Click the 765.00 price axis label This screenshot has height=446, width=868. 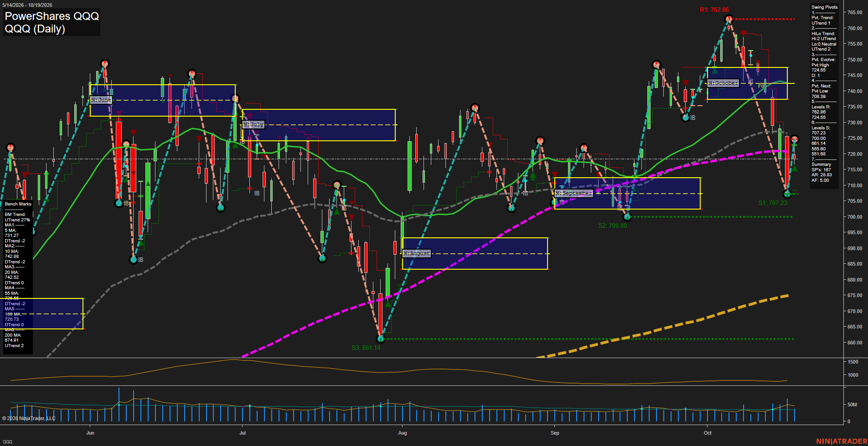[855, 13]
